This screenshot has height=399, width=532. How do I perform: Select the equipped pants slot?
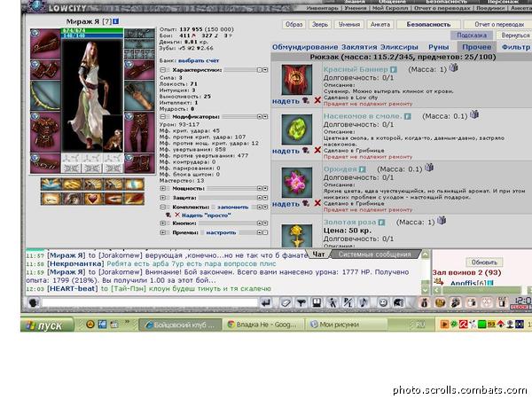[139, 132]
